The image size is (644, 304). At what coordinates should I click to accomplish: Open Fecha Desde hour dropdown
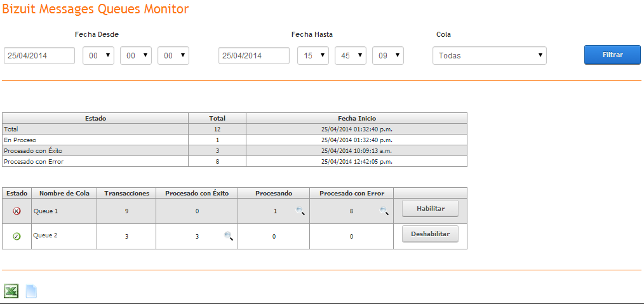pos(98,55)
